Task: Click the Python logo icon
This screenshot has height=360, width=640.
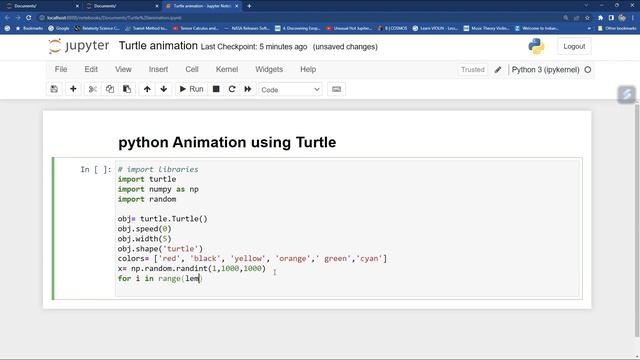Action: pyautogui.click(x=536, y=47)
